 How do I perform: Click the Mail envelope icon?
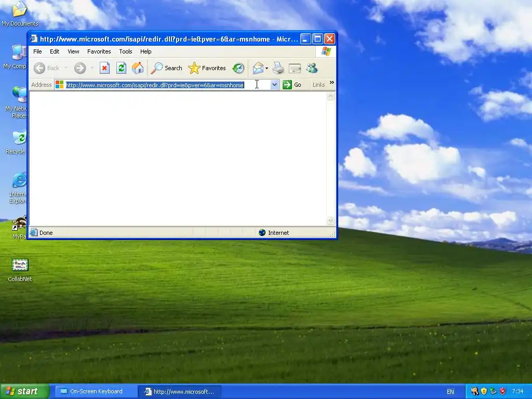pos(258,68)
